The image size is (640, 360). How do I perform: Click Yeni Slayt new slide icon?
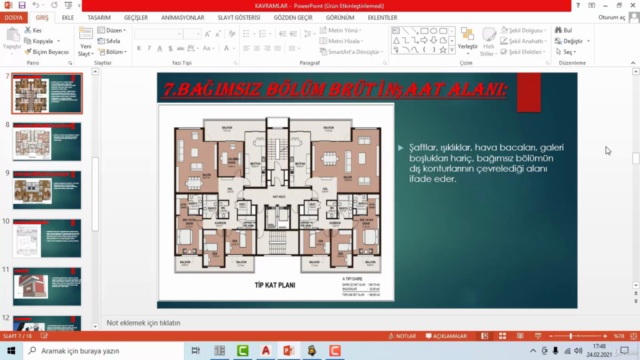coord(86,33)
